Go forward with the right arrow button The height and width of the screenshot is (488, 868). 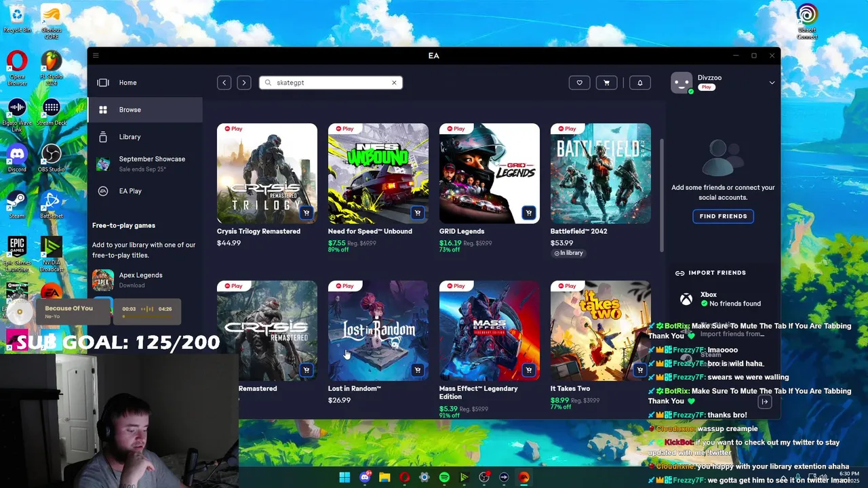(x=244, y=83)
